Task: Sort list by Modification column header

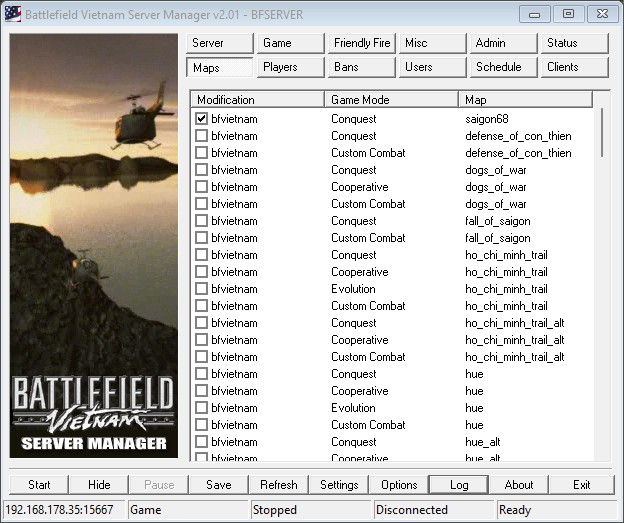Action: [257, 100]
